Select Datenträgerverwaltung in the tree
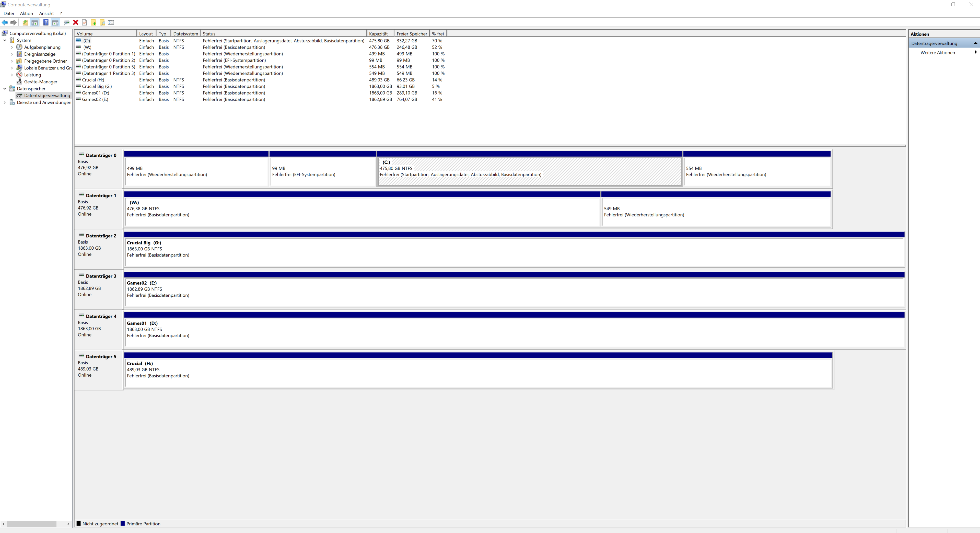The height and width of the screenshot is (533, 980). click(47, 96)
